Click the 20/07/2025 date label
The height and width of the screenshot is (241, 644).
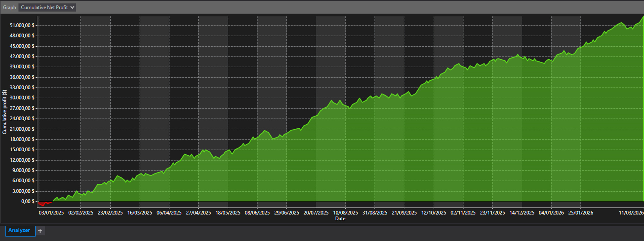(316, 213)
